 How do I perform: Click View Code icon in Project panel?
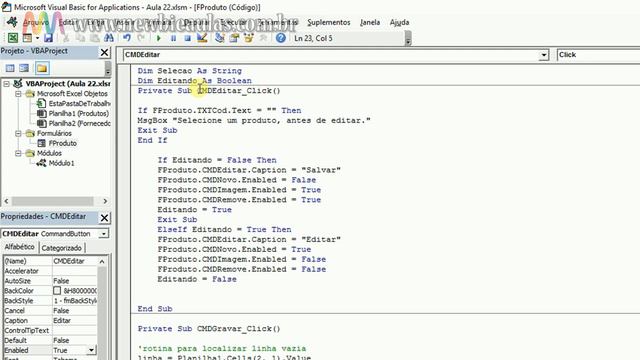tap(10, 68)
